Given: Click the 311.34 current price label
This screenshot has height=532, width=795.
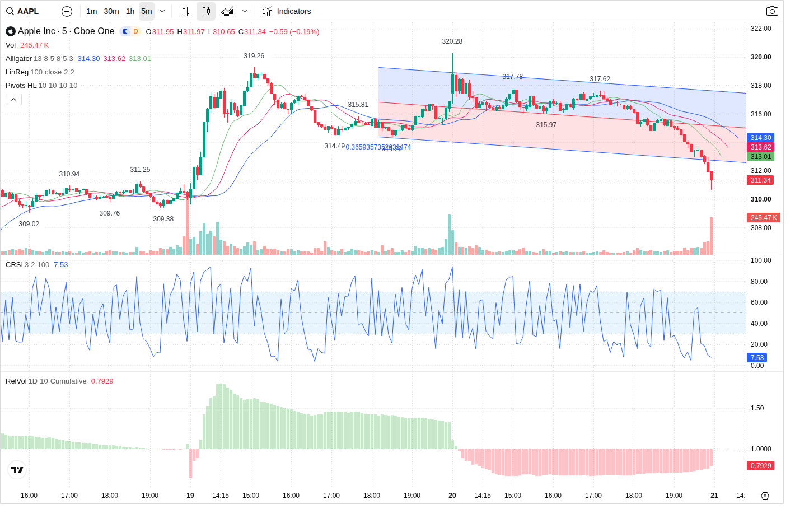Looking at the screenshot, I should [x=761, y=180].
